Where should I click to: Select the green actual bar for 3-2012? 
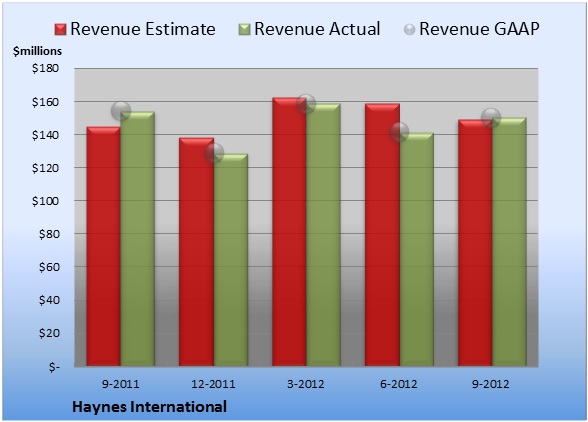click(323, 235)
